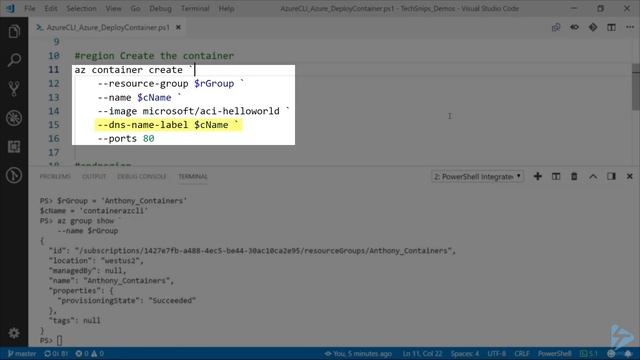Viewport: 640px width, 360px height.
Task: Open the File menu
Action: [x=29, y=8]
